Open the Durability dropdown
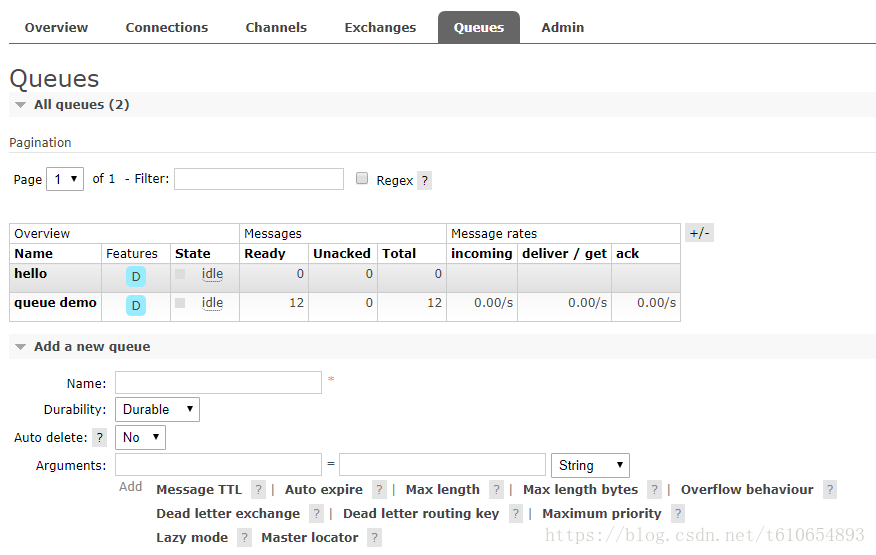Image resolution: width=876 pixels, height=555 pixels. [157, 409]
